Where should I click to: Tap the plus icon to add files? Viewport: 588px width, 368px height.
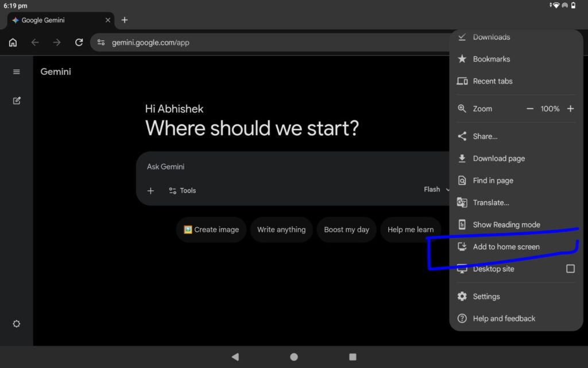pos(150,191)
